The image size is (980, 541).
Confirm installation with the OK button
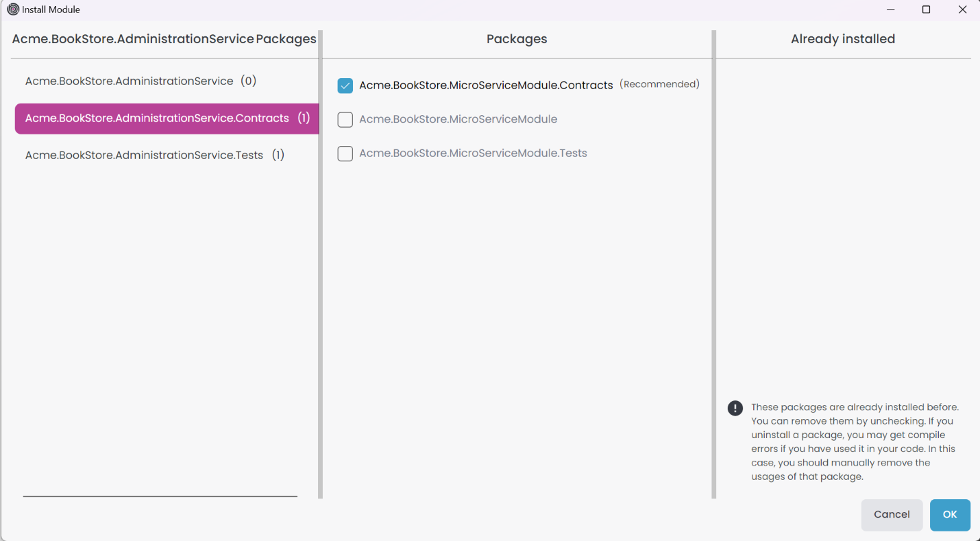(949, 515)
